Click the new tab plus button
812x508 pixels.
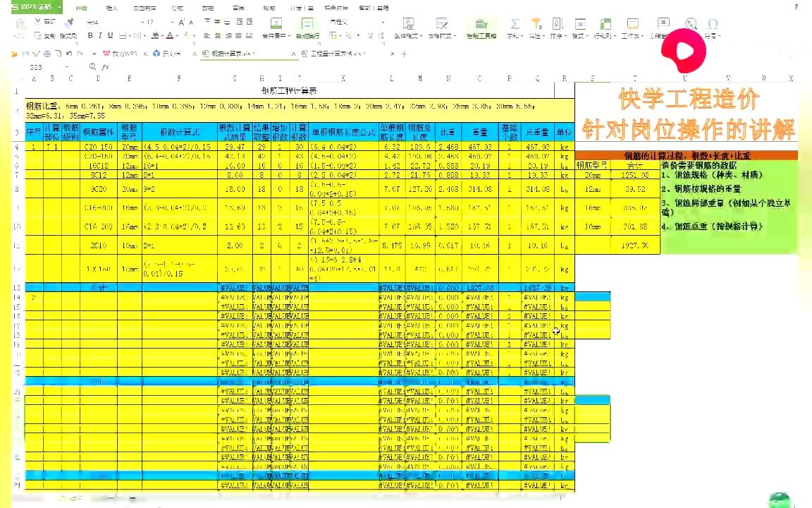[403, 54]
